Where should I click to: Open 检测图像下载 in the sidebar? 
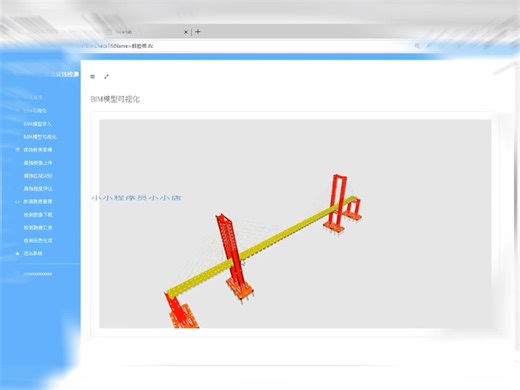tap(38, 215)
